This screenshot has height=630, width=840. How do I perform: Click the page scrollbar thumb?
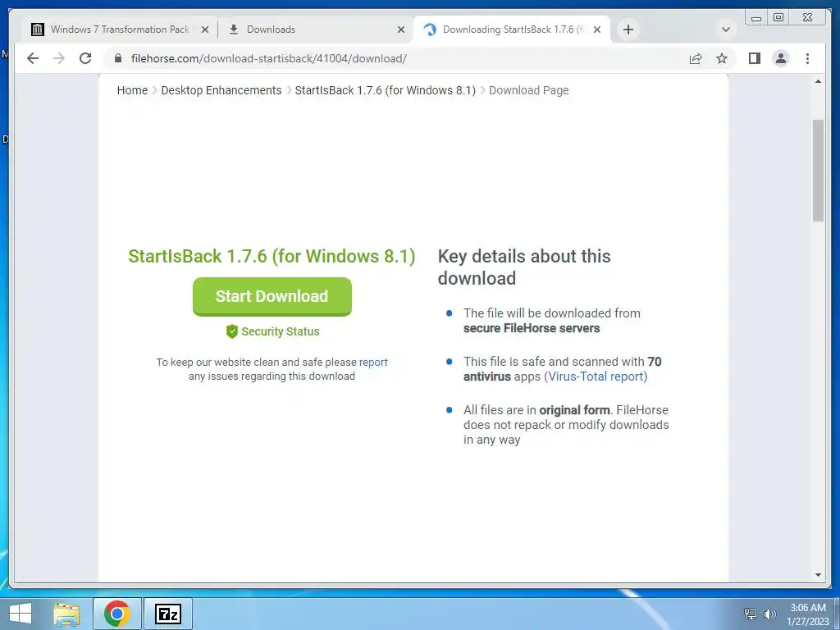pyautogui.click(x=818, y=171)
